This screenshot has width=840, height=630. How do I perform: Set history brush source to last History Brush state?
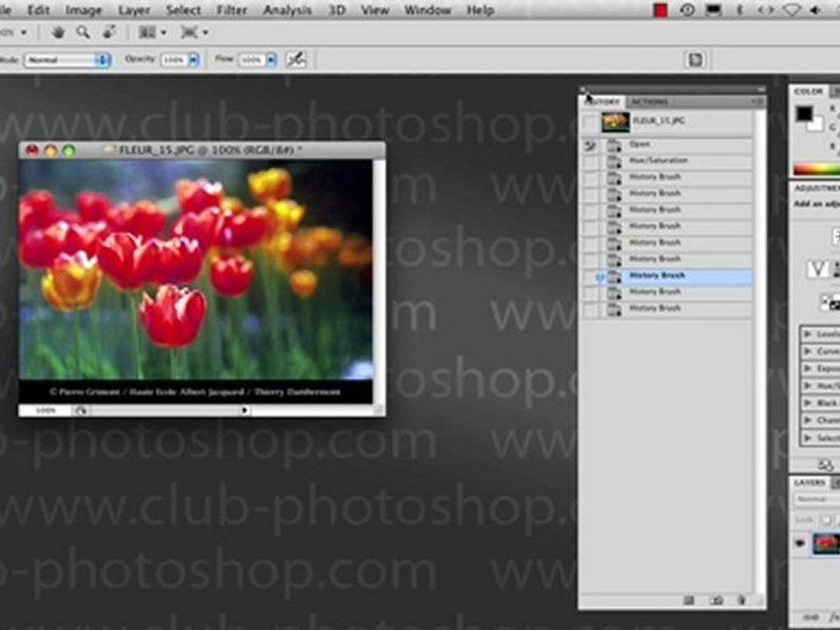tap(590, 309)
